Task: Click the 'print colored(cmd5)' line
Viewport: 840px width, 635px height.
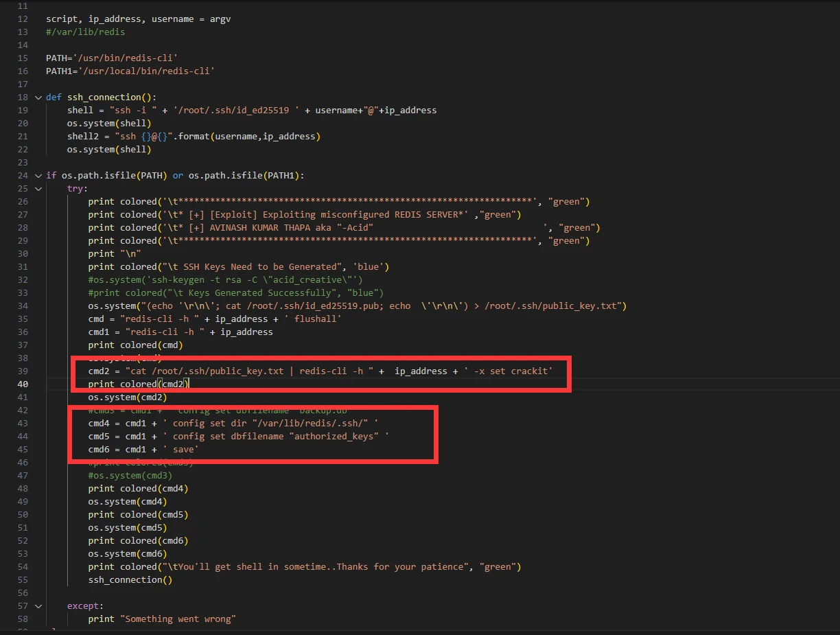Action: click(x=139, y=514)
